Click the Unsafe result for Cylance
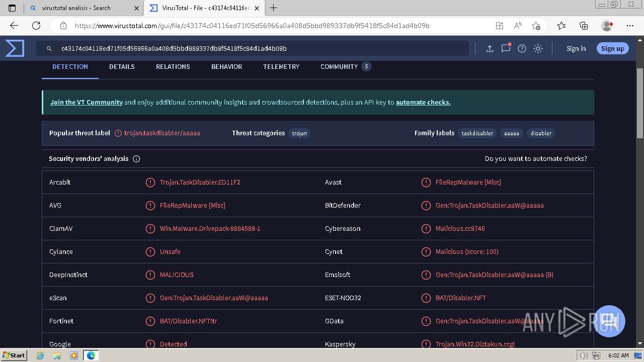 (170, 252)
